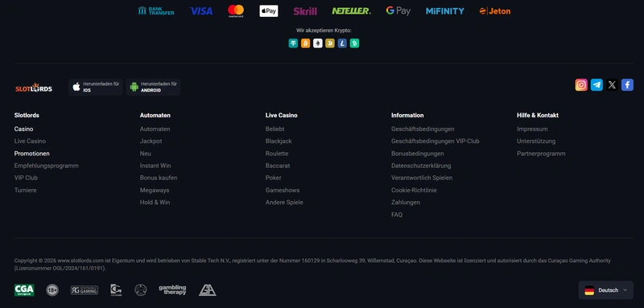Viewport: 644px width, 308px height.
Task: Open the Blackjack link
Action: tap(279, 141)
